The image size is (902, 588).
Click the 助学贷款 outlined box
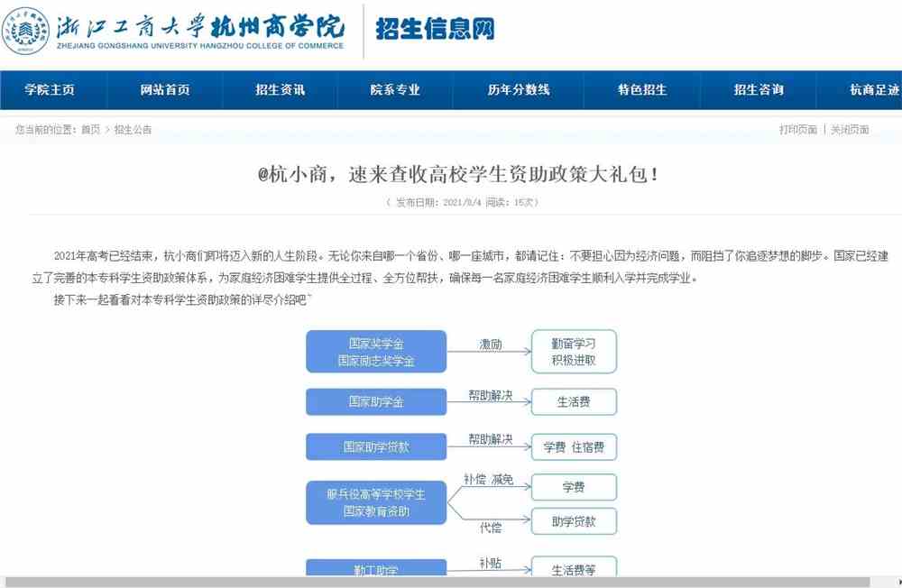(x=574, y=521)
